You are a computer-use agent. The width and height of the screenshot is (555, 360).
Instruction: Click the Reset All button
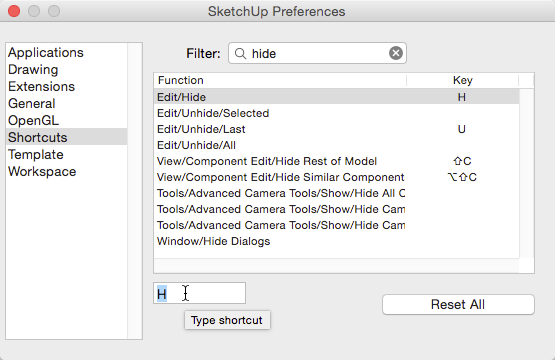pos(458,304)
